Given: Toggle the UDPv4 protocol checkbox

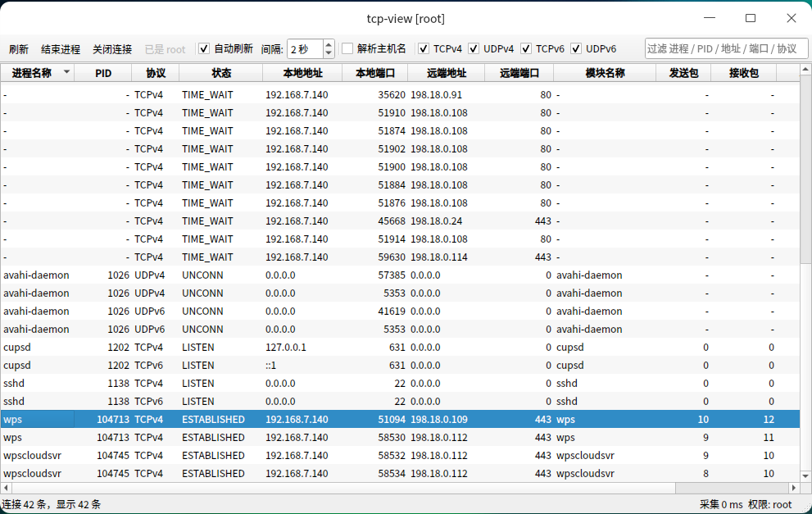Looking at the screenshot, I should 474,48.
